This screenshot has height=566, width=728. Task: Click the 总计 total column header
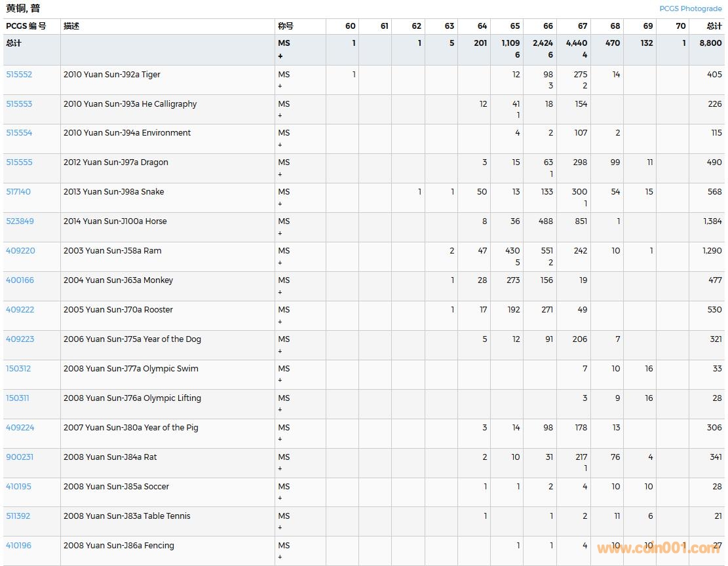(714, 26)
